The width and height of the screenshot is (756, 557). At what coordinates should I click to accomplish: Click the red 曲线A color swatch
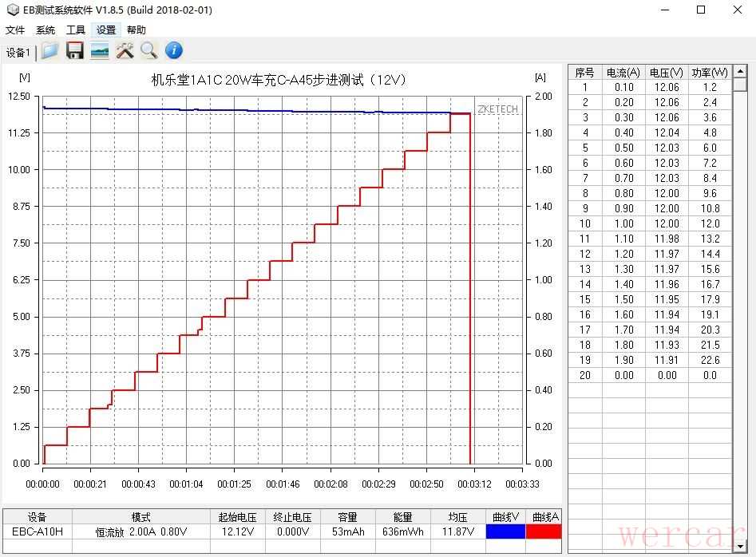(544, 531)
